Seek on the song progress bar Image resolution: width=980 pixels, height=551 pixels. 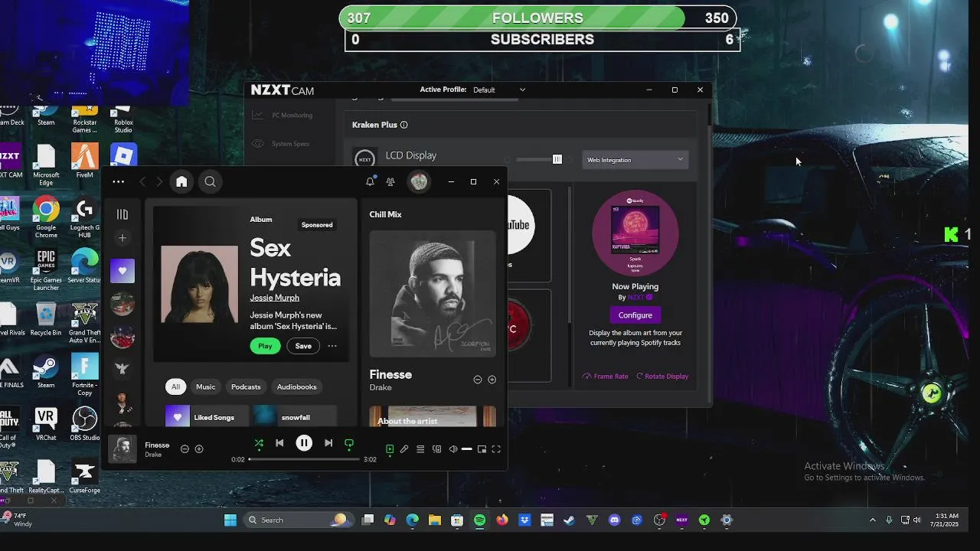[x=304, y=459]
